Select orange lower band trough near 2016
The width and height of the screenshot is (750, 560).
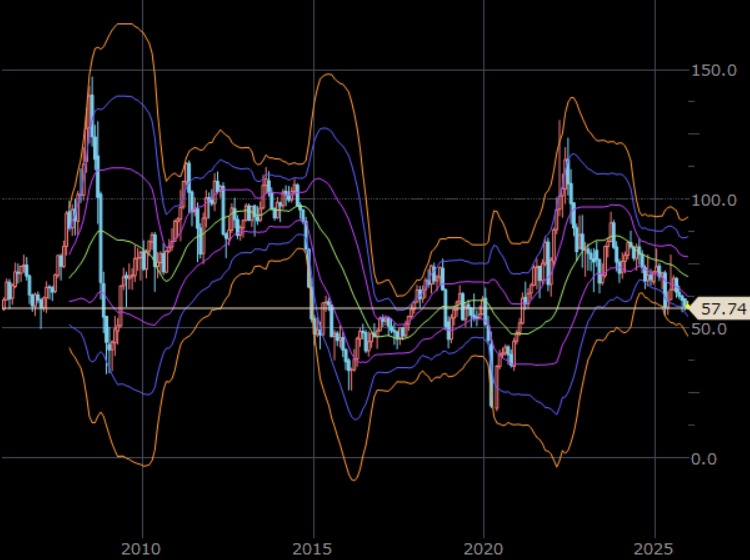tap(352, 479)
